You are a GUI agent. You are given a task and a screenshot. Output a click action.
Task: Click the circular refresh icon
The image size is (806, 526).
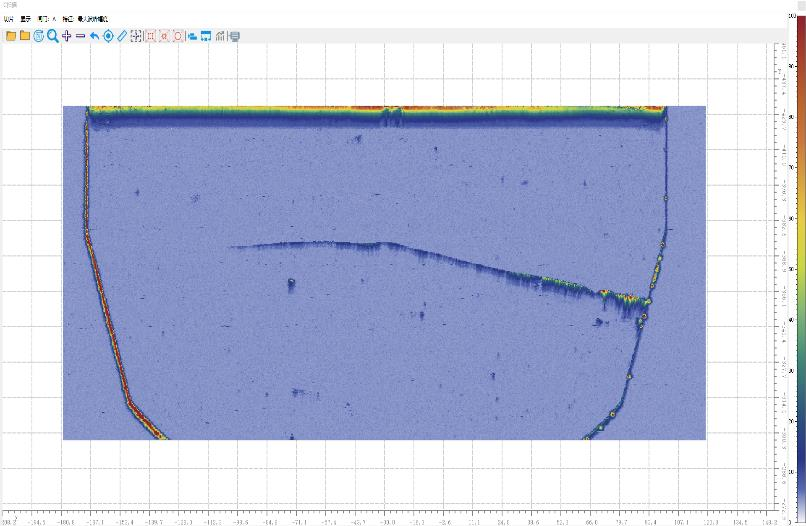39,36
